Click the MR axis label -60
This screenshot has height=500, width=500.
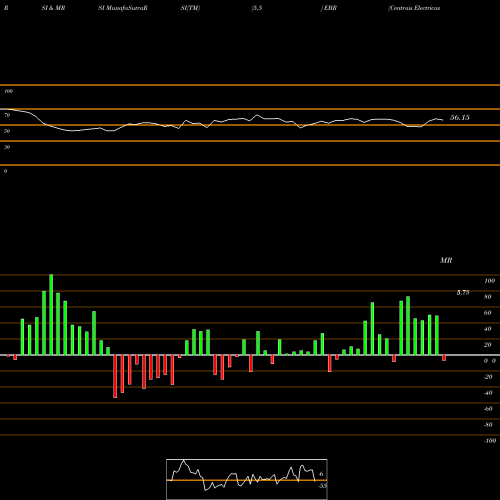488,409
